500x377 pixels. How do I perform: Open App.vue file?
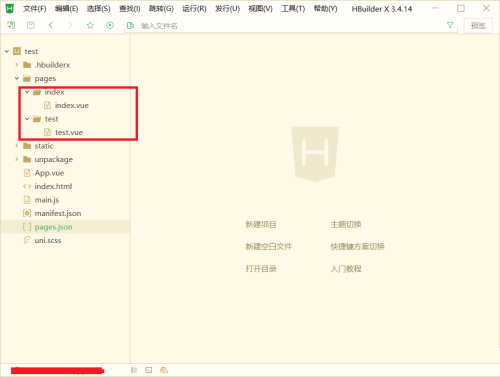[x=49, y=173]
